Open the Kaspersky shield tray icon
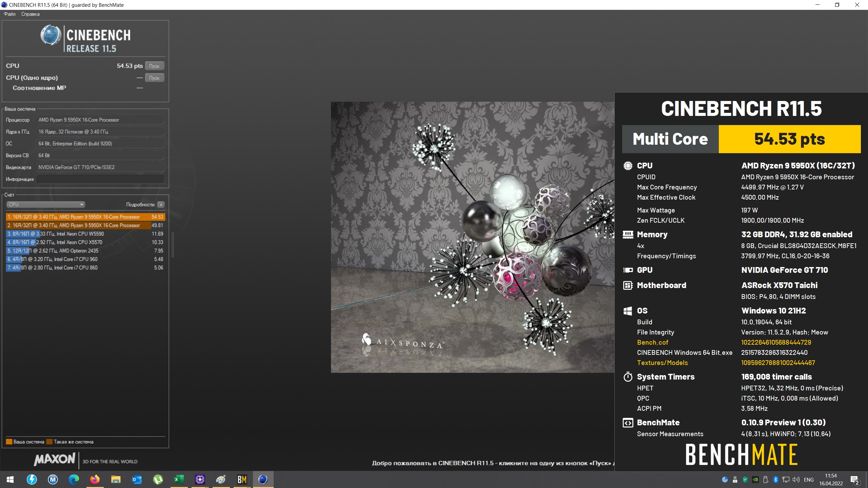The width and height of the screenshot is (868, 488). point(745,480)
